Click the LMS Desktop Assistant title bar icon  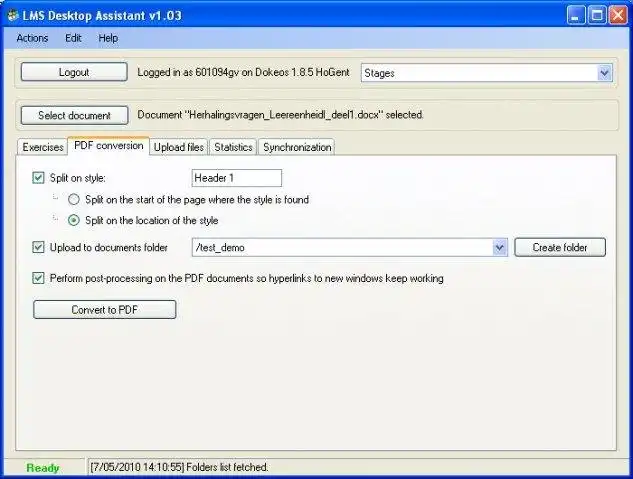[x=13, y=15]
